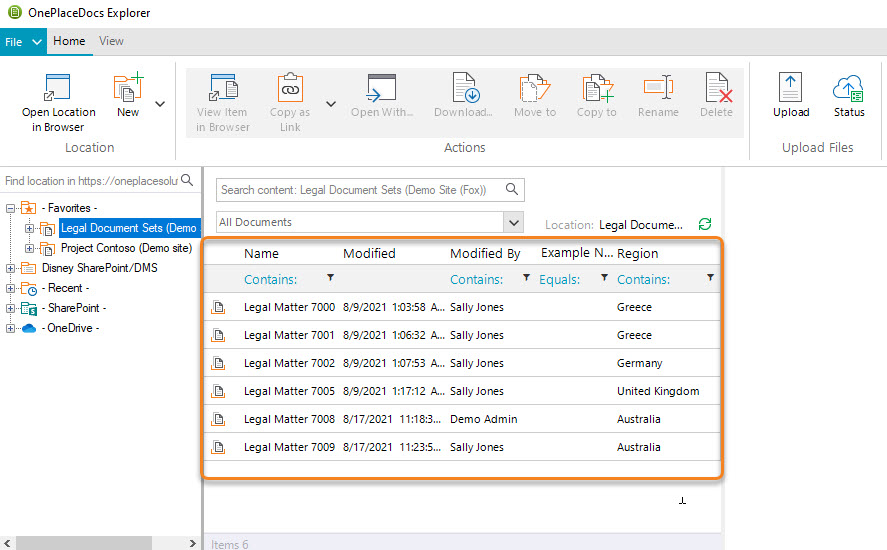Image resolution: width=887 pixels, height=550 pixels.
Task: Open the Example N... Equals filter icon
Action: 604,278
